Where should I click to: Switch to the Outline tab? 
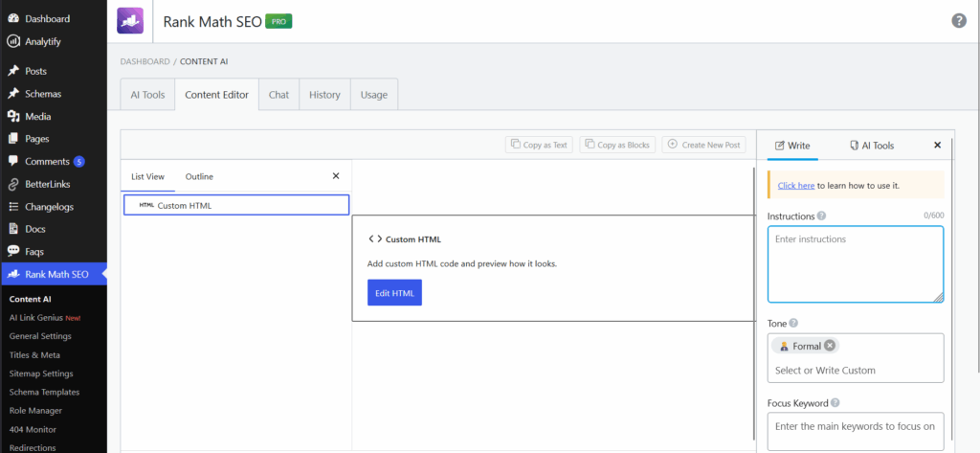[199, 176]
